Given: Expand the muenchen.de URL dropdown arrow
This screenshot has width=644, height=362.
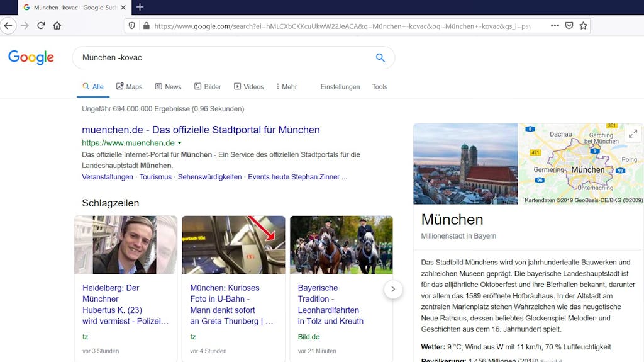Looking at the screenshot, I should coord(179,143).
